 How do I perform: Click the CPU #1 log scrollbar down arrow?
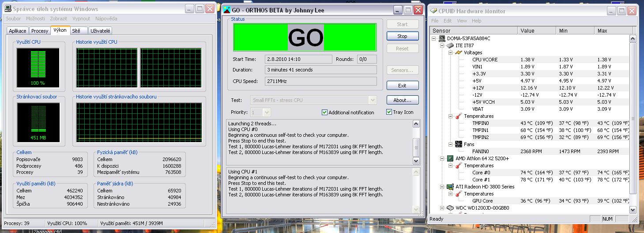416,209
